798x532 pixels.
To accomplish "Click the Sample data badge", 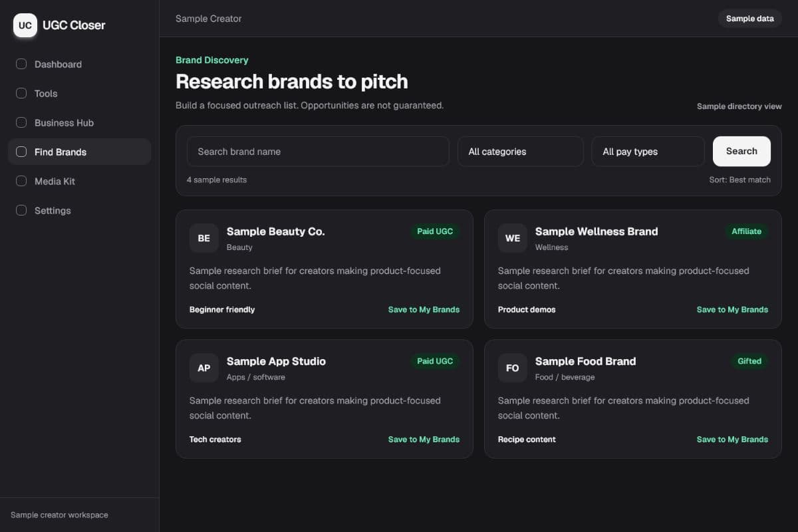I will click(x=750, y=19).
